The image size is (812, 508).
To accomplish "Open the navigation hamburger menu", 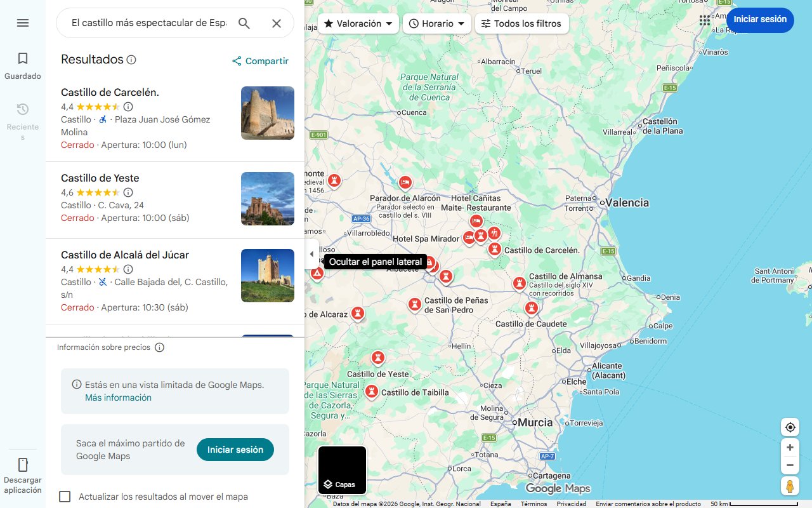I will click(x=23, y=23).
